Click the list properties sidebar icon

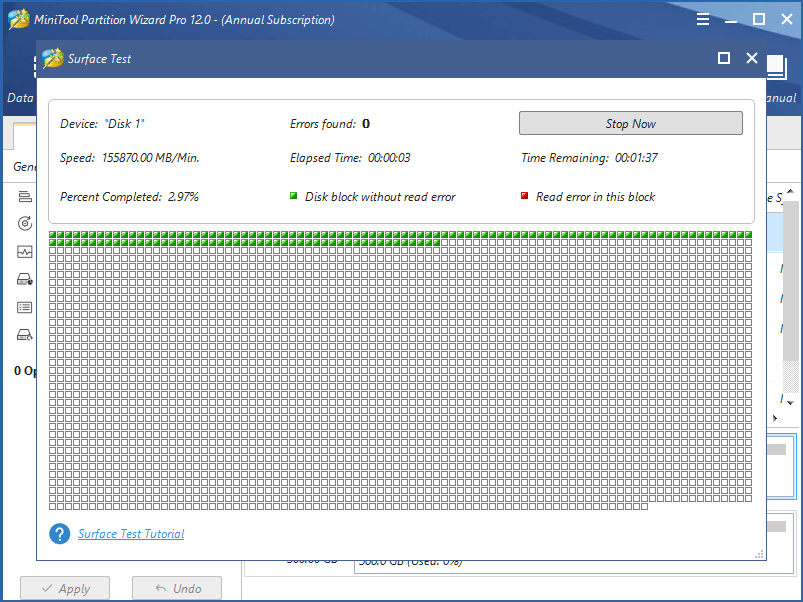(25, 307)
